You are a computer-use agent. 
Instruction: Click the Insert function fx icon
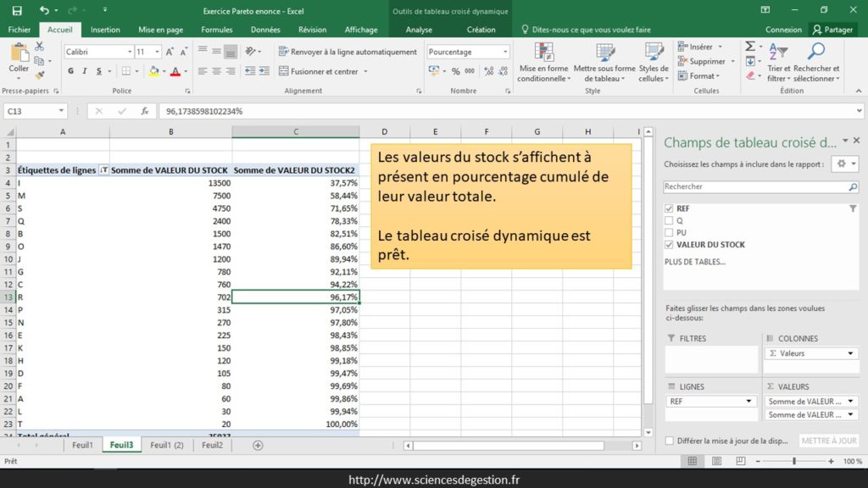(x=145, y=111)
